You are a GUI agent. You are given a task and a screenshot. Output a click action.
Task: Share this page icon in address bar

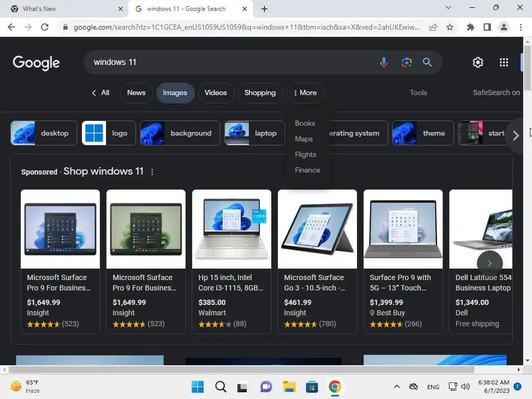[433, 27]
